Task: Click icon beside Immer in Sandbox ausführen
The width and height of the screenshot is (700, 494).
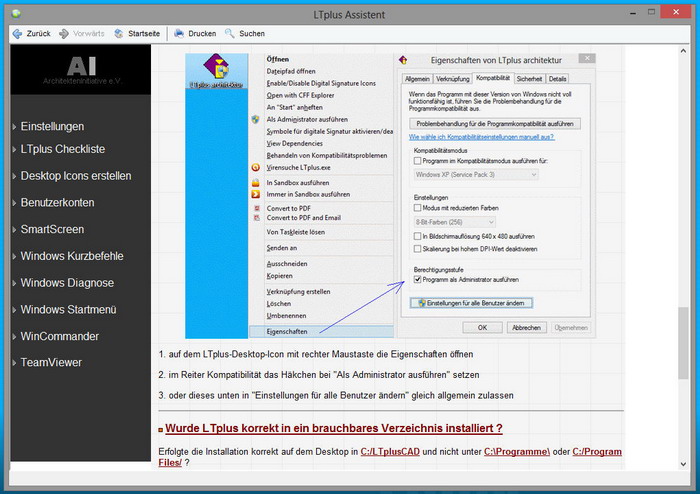Action: (255, 194)
